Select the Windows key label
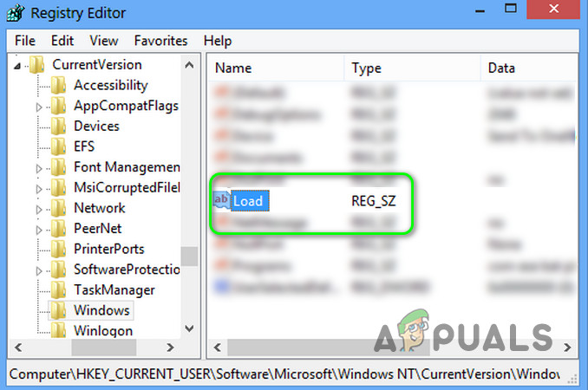This screenshot has height=390, width=588. click(x=101, y=310)
